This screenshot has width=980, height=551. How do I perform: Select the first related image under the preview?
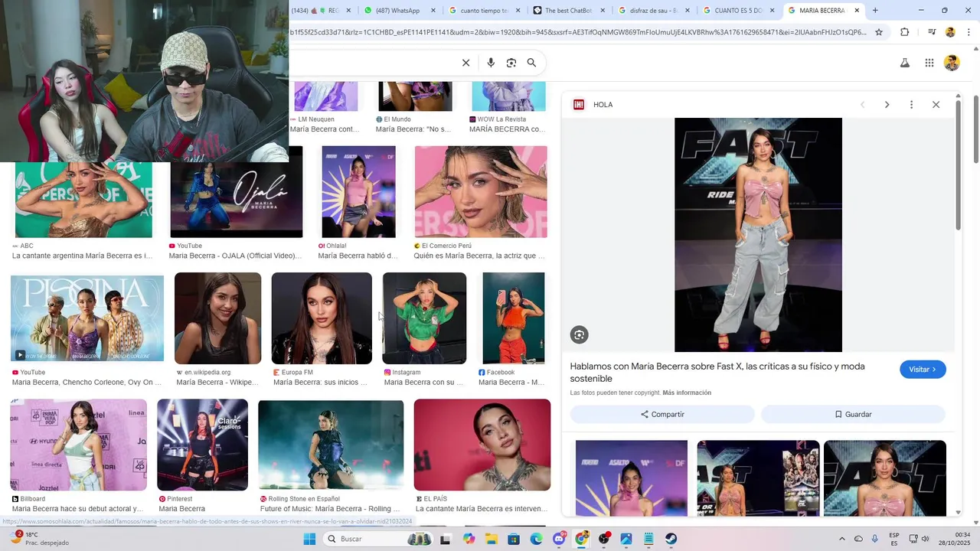tap(632, 478)
